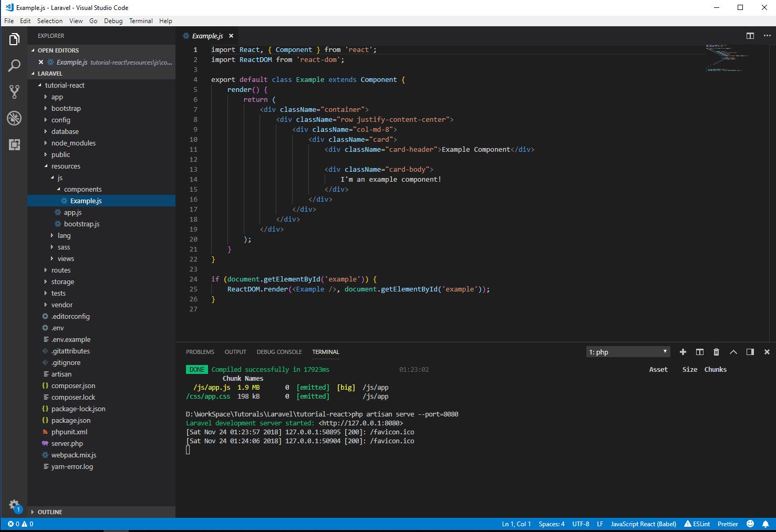Screen dimensions: 776x532
Task: Open the Terminal menu
Action: point(141,20)
